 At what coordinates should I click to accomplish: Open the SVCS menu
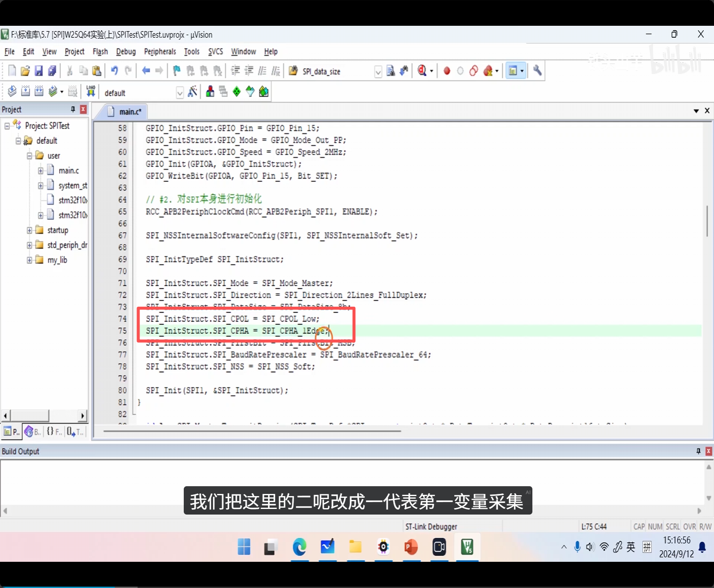216,52
